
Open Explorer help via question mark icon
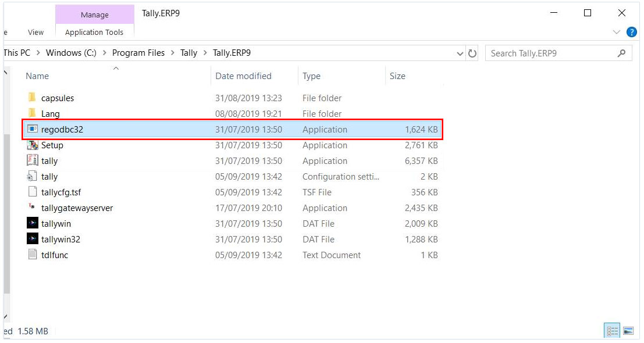[631, 32]
